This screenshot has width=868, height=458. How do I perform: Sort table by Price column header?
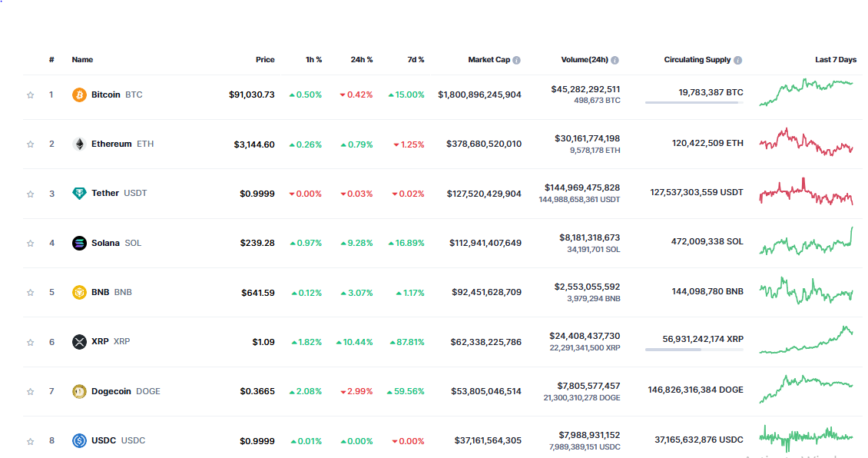[265, 60]
